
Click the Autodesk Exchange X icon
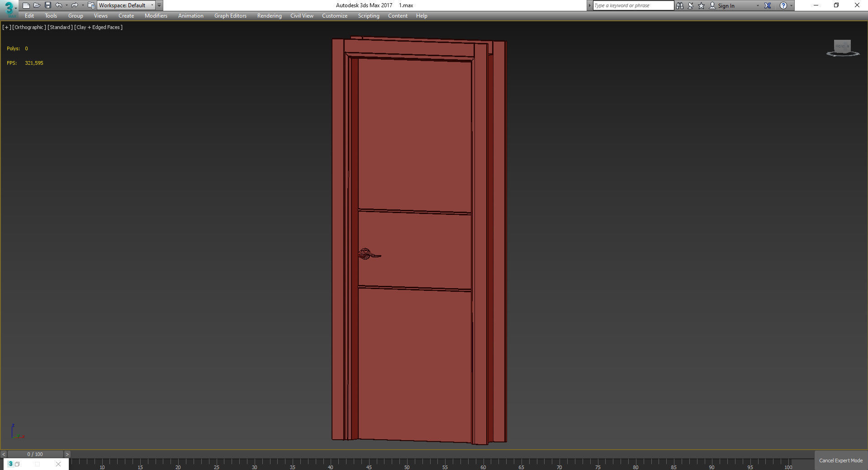pos(768,5)
